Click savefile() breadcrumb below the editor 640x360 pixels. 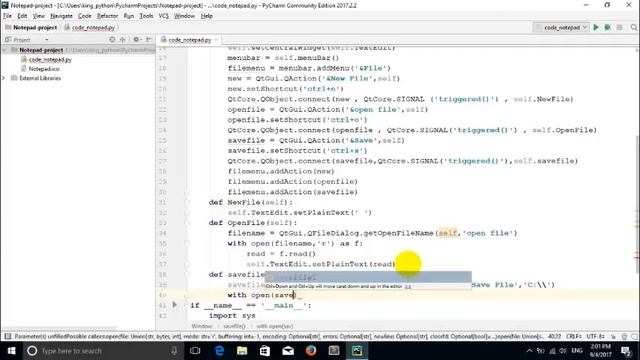click(x=234, y=326)
